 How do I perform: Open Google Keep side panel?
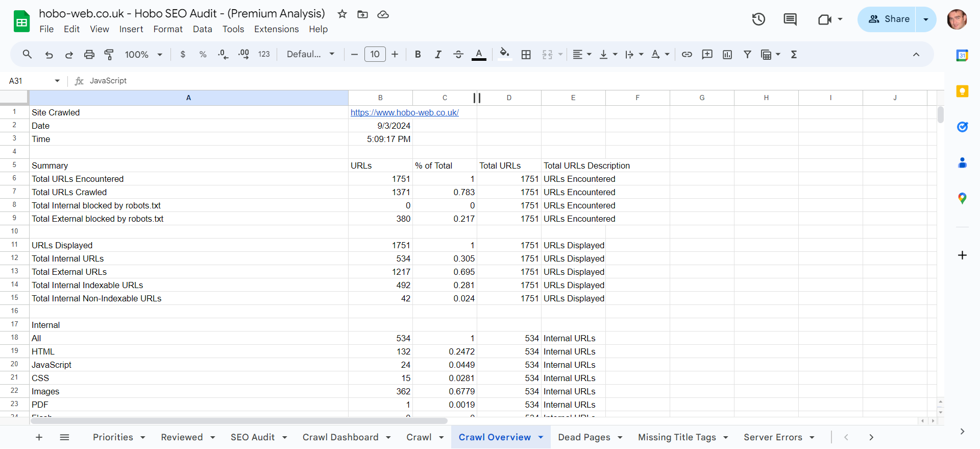[962, 91]
